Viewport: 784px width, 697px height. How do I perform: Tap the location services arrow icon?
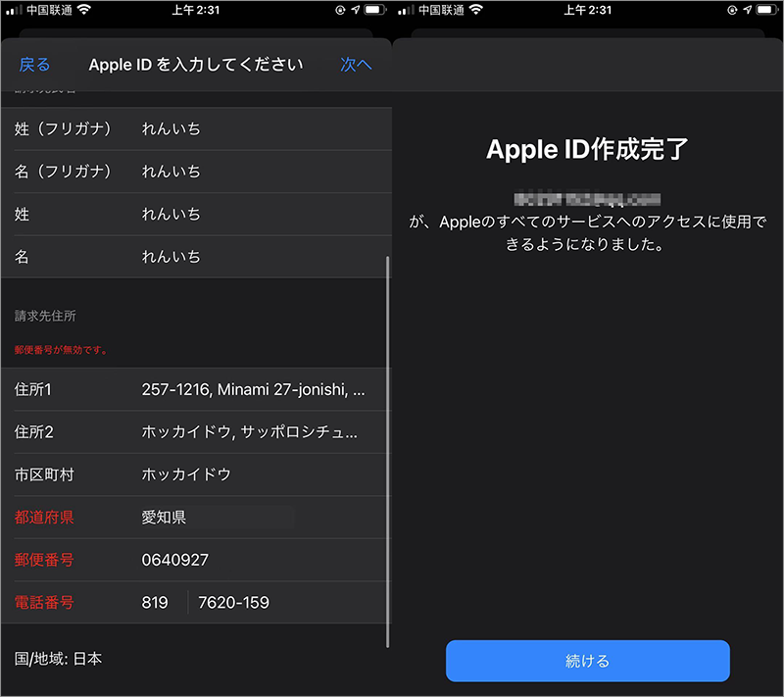tap(354, 12)
